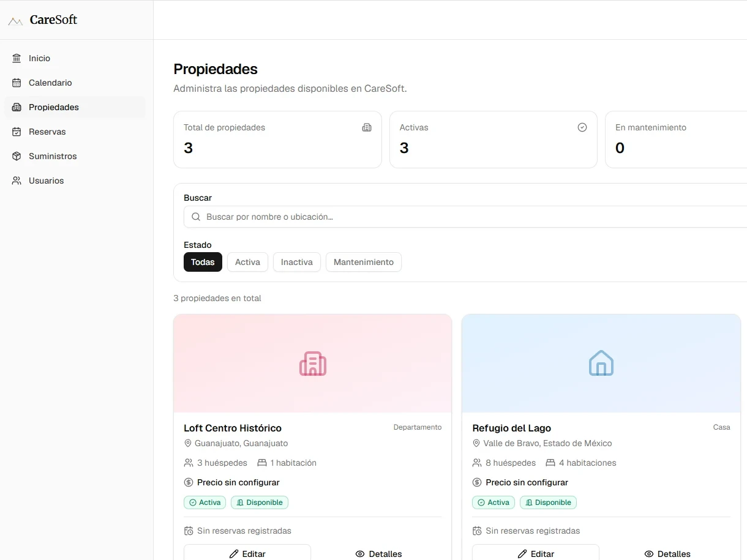This screenshot has width=747, height=560.
Task: Click dollar icon on Refugio del Lago card
Action: click(477, 482)
